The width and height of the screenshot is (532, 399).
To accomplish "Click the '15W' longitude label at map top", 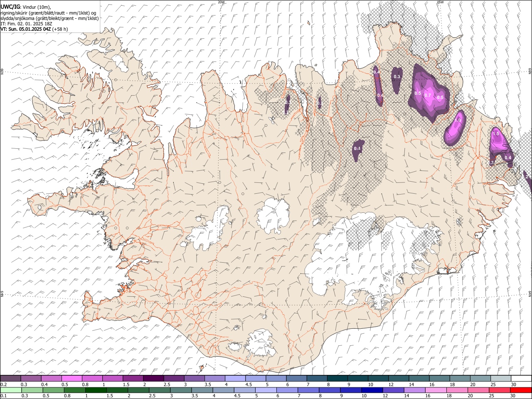I will 440,2.
